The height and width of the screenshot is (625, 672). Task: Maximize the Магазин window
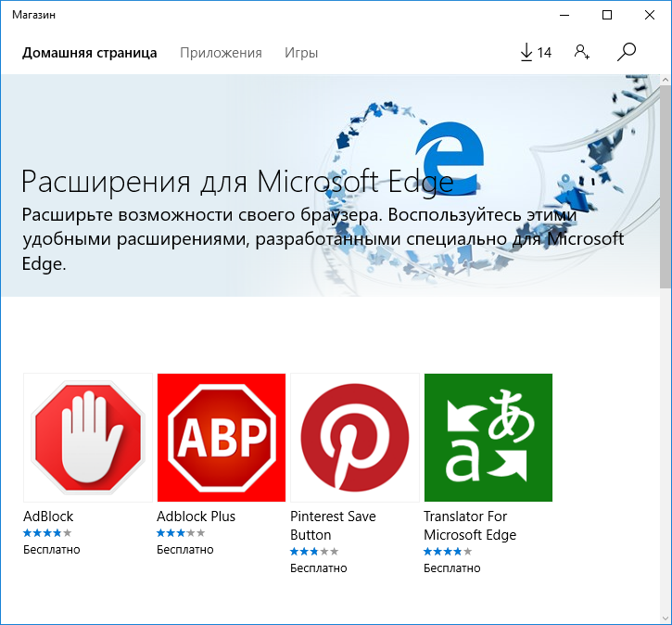pos(607,15)
